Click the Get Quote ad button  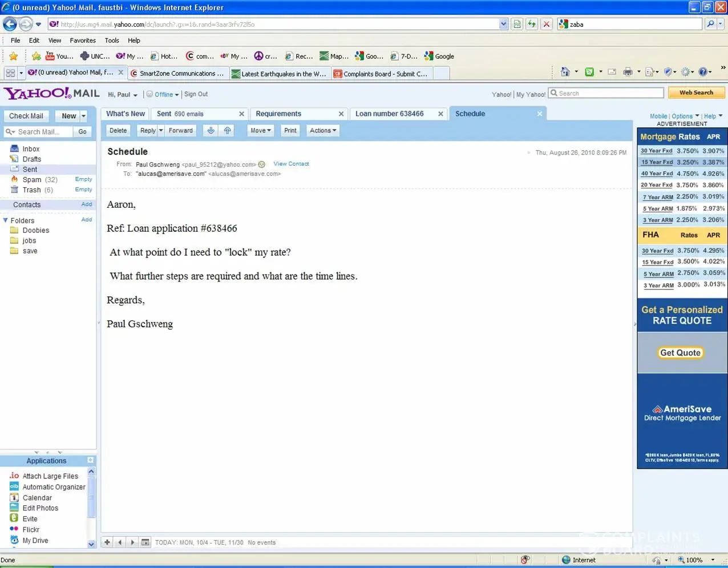pos(680,353)
